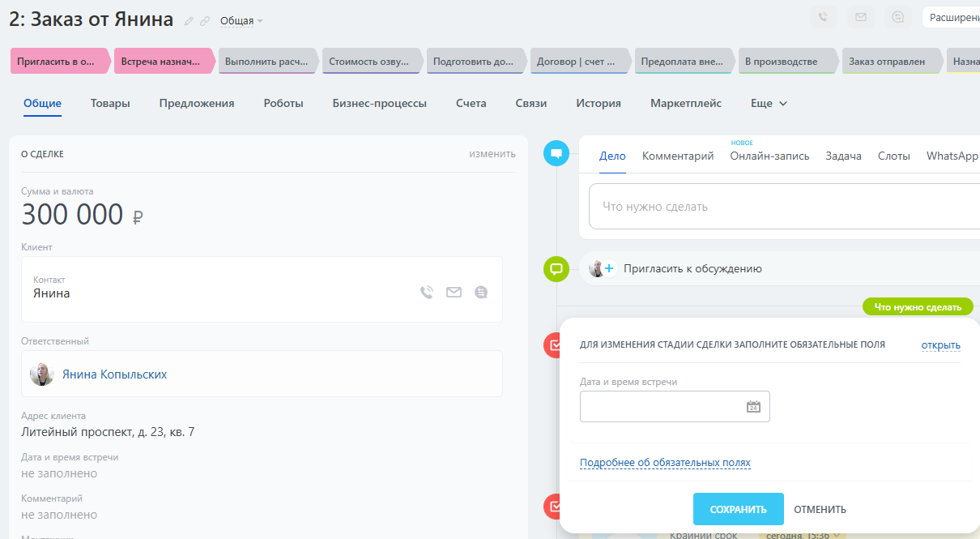The height and width of the screenshot is (539, 980).
Task: Open Подробнее об обязательных полях link
Action: point(665,463)
